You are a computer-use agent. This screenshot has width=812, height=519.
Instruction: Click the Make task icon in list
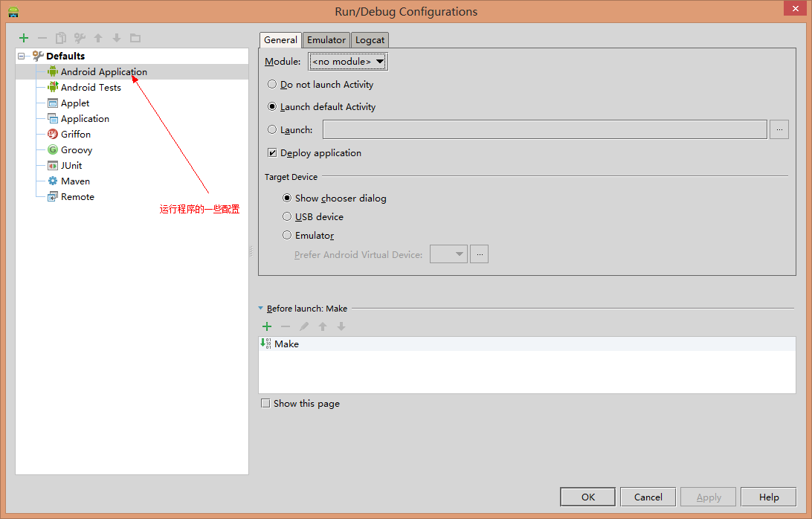265,344
